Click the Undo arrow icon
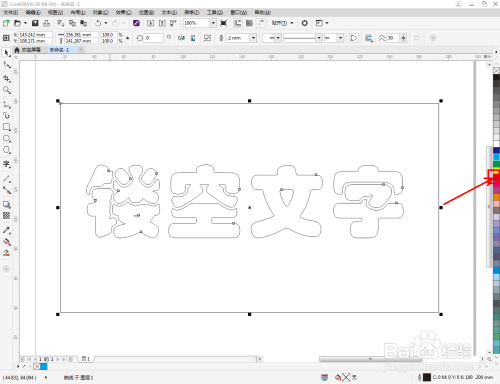 click(x=98, y=23)
